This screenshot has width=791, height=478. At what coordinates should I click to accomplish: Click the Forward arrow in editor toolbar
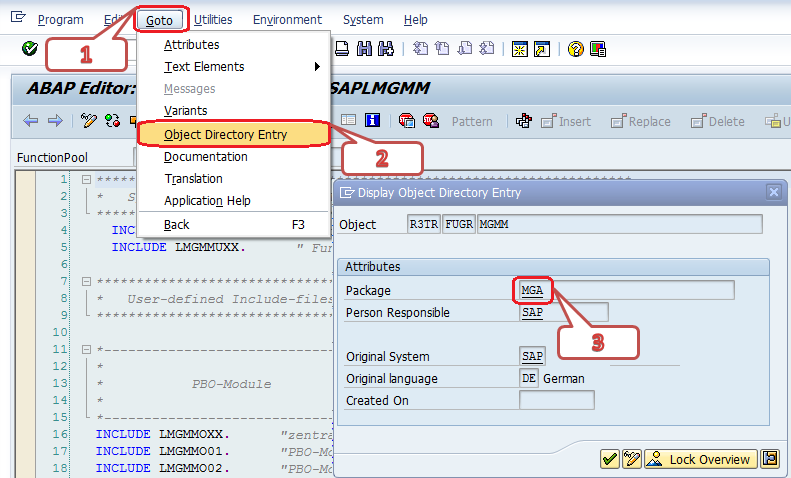tap(55, 121)
